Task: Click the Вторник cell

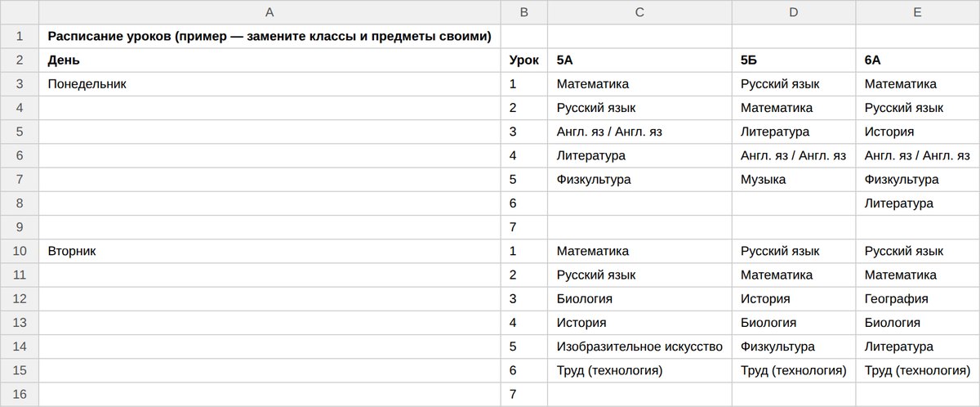Action: [269, 251]
